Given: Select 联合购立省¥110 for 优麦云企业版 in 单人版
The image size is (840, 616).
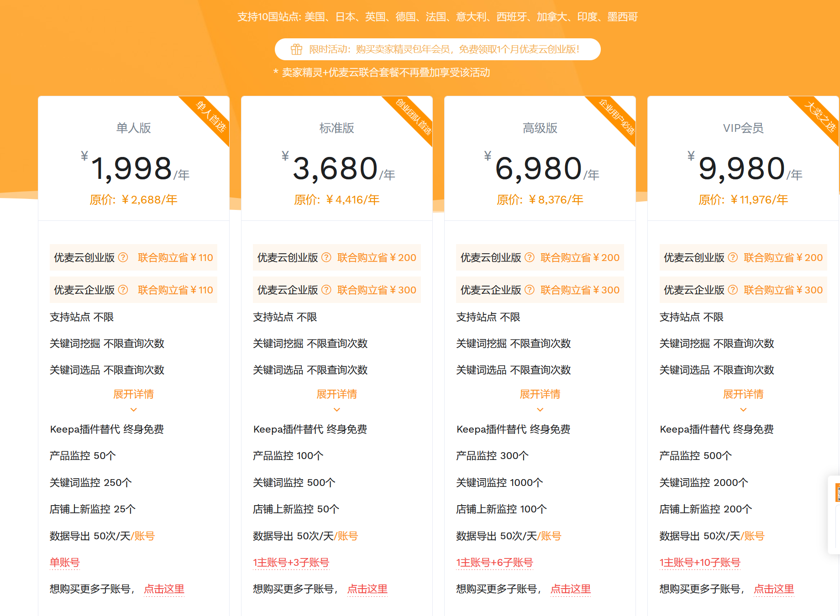Looking at the screenshot, I should (175, 290).
